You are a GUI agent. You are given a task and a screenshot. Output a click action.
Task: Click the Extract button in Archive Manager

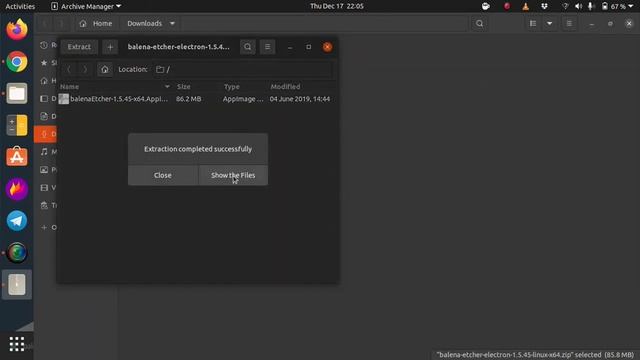pyautogui.click(x=79, y=47)
